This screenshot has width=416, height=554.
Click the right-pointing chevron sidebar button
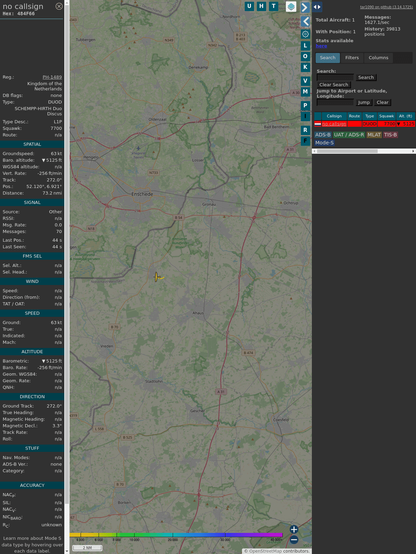305,7
